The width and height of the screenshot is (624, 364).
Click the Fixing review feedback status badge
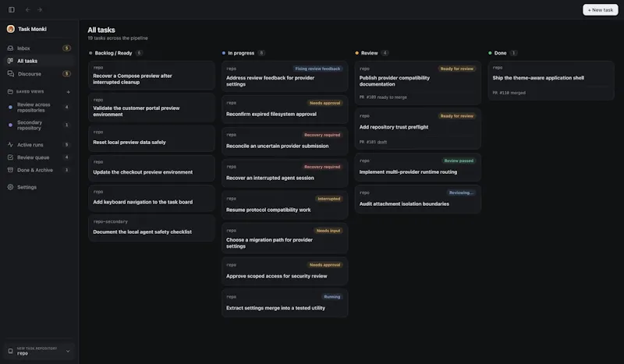pyautogui.click(x=317, y=69)
